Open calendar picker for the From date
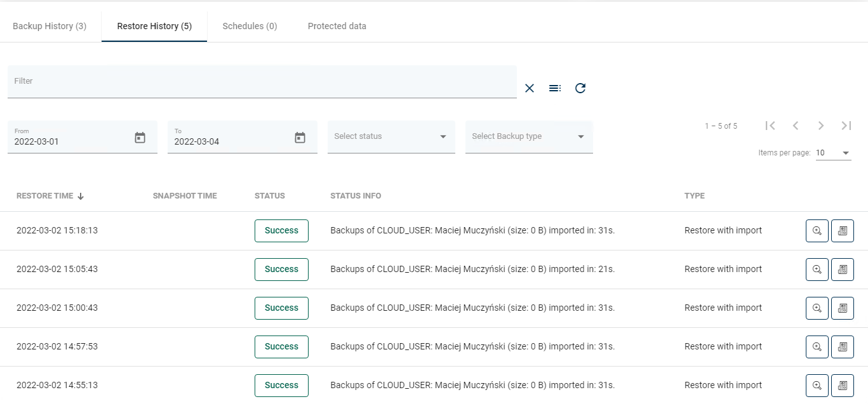This screenshot has width=868, height=404. (140, 138)
